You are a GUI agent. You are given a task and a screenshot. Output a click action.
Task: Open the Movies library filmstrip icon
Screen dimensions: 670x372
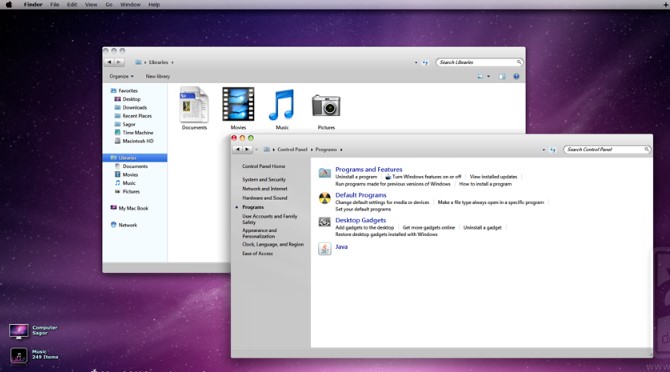238,104
